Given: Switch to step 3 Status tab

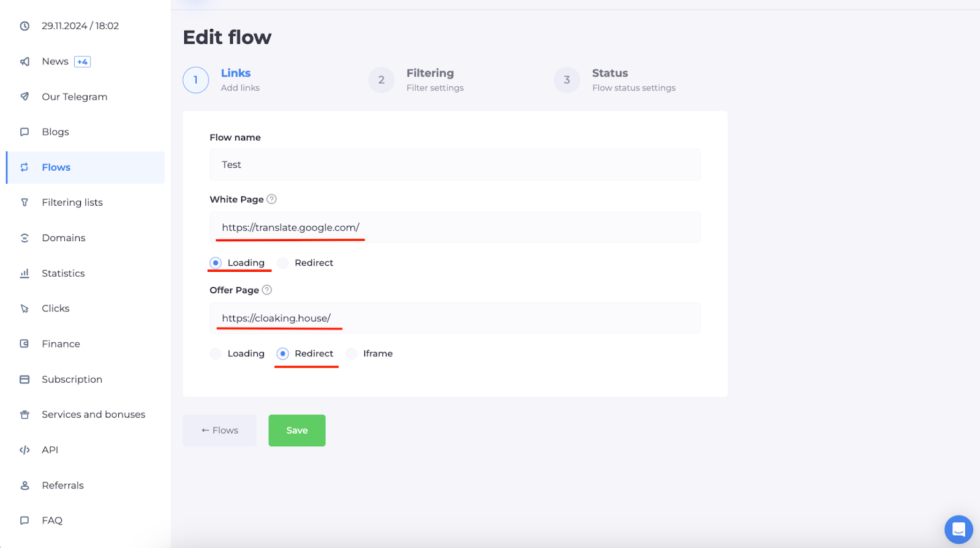Looking at the screenshot, I should click(x=615, y=80).
